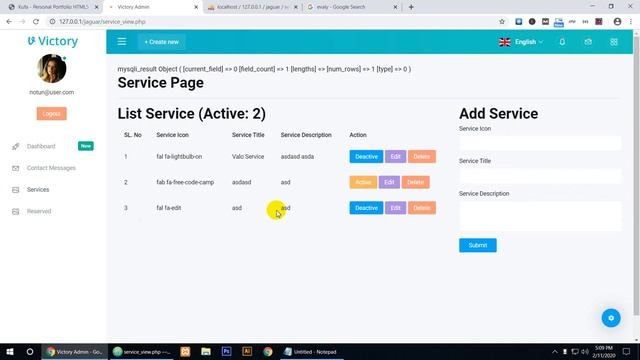
Task: Click the notification bell icon
Action: click(562, 42)
